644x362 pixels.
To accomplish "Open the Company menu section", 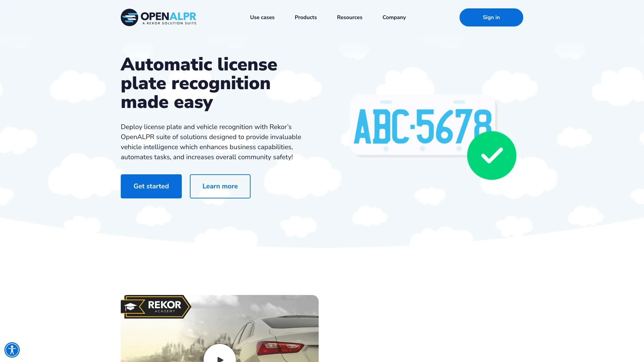I will [x=394, y=17].
